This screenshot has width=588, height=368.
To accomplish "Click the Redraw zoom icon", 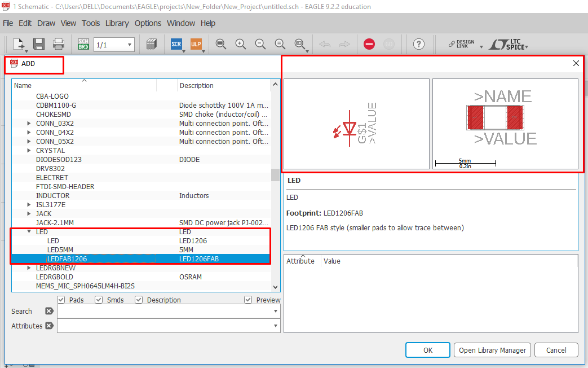I will 280,45.
